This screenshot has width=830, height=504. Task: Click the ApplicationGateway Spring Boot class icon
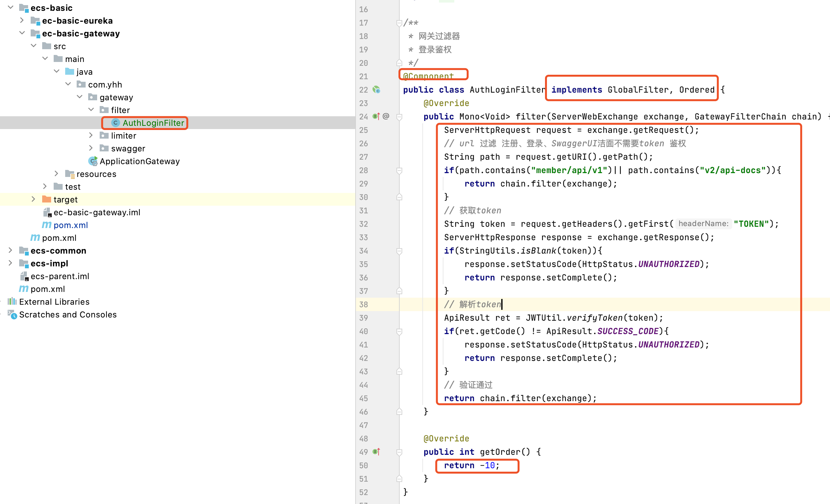click(x=93, y=161)
